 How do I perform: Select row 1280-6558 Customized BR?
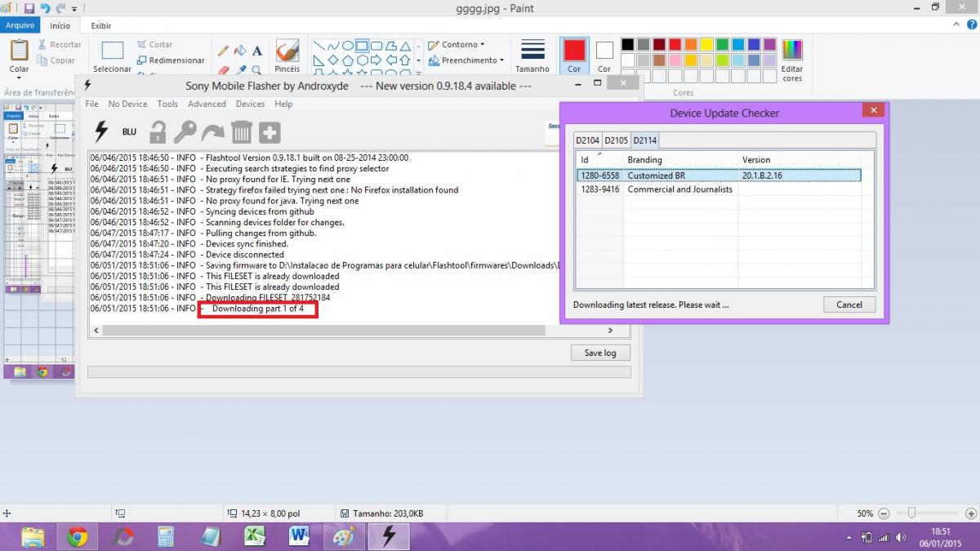click(718, 176)
